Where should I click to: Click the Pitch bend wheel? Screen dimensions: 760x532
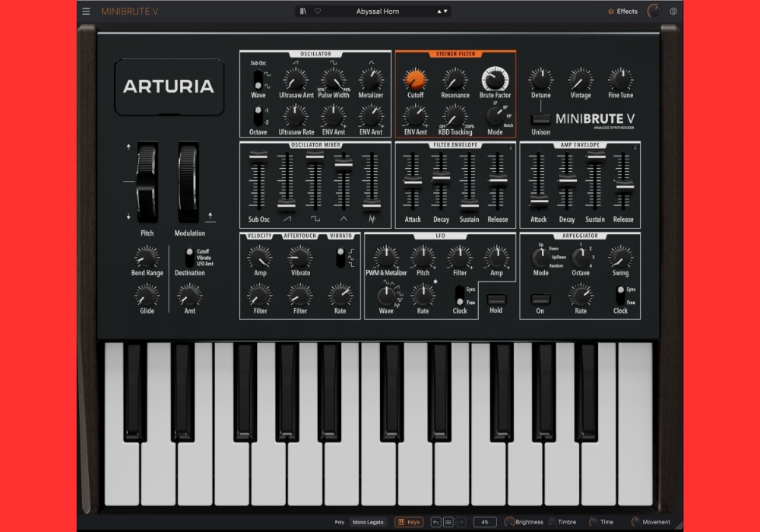[x=147, y=182]
